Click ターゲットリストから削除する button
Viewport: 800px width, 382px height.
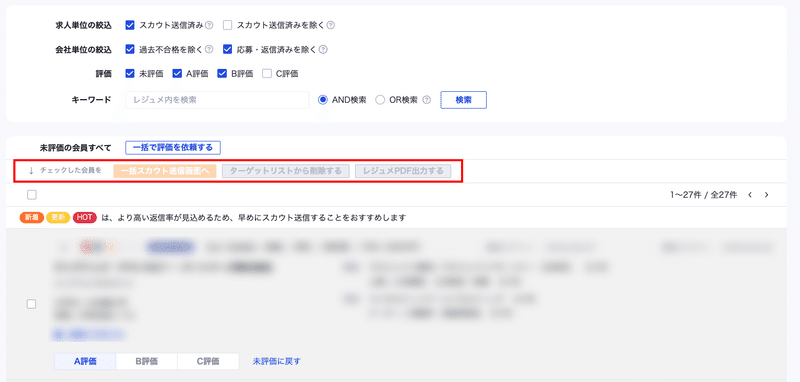point(286,171)
